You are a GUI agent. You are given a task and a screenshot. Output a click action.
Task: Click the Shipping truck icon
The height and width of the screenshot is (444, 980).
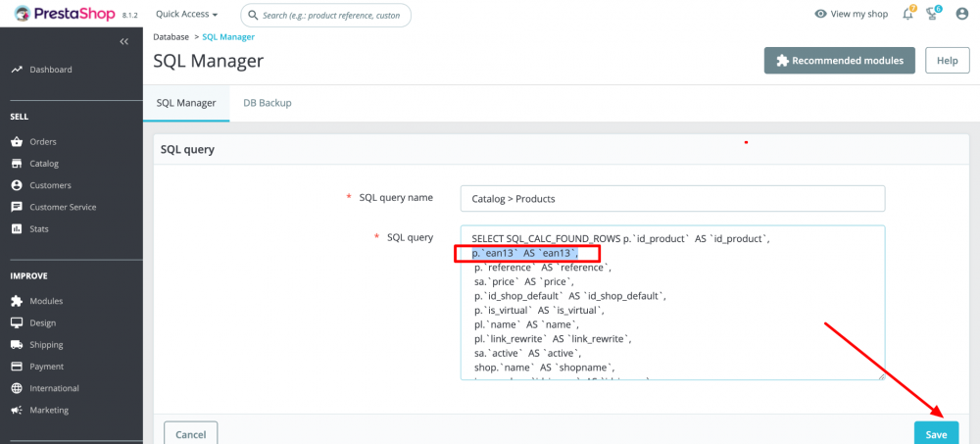pos(17,345)
